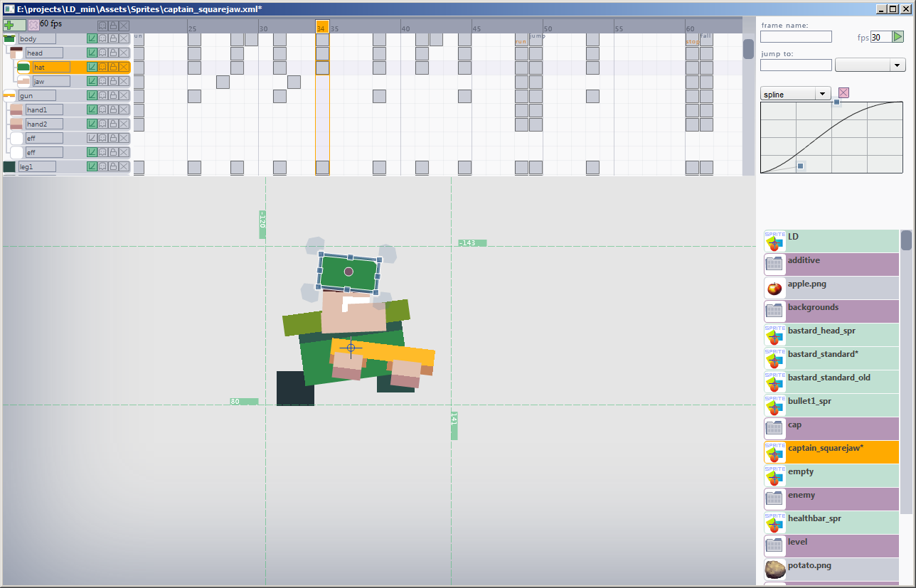Viewport: 916px width, 588px height.
Task: Remove the jaw layer using its X icon
Action: tap(124, 81)
